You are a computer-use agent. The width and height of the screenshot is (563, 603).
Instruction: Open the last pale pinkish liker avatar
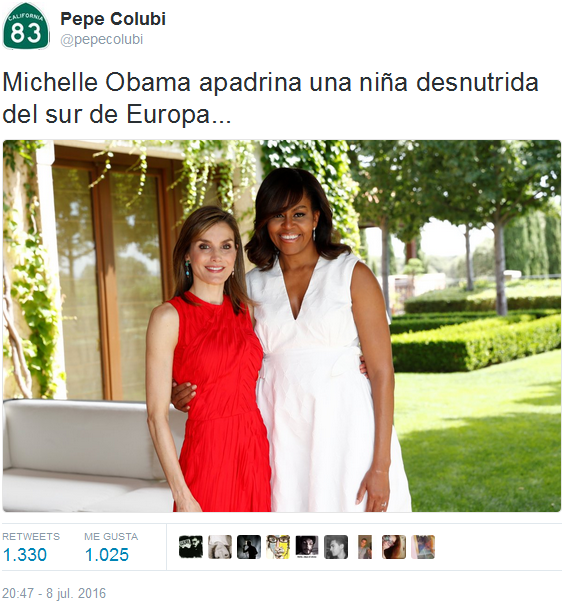pyautogui.click(x=423, y=547)
